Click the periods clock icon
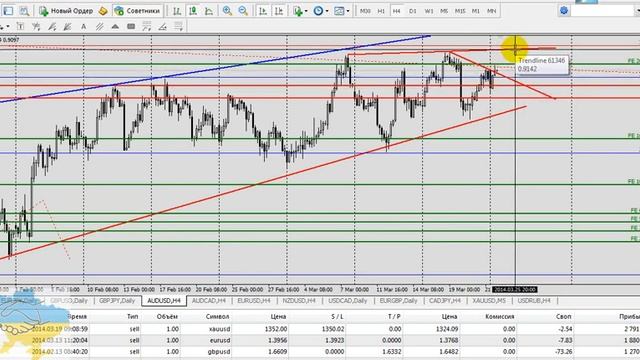Viewport: 640px width, 360px height. [x=318, y=11]
